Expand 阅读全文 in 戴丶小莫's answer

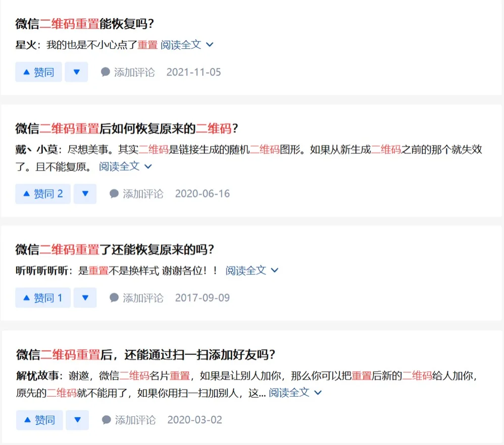(x=125, y=166)
